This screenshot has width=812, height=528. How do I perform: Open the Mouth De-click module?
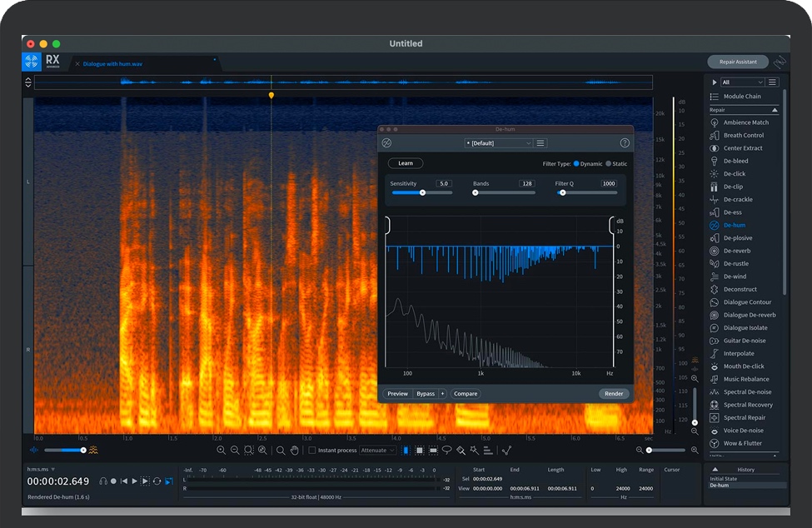[x=743, y=366]
